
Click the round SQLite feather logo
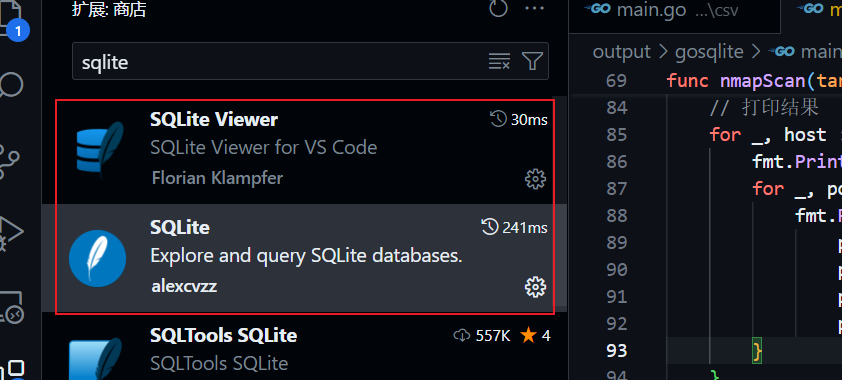point(97,259)
